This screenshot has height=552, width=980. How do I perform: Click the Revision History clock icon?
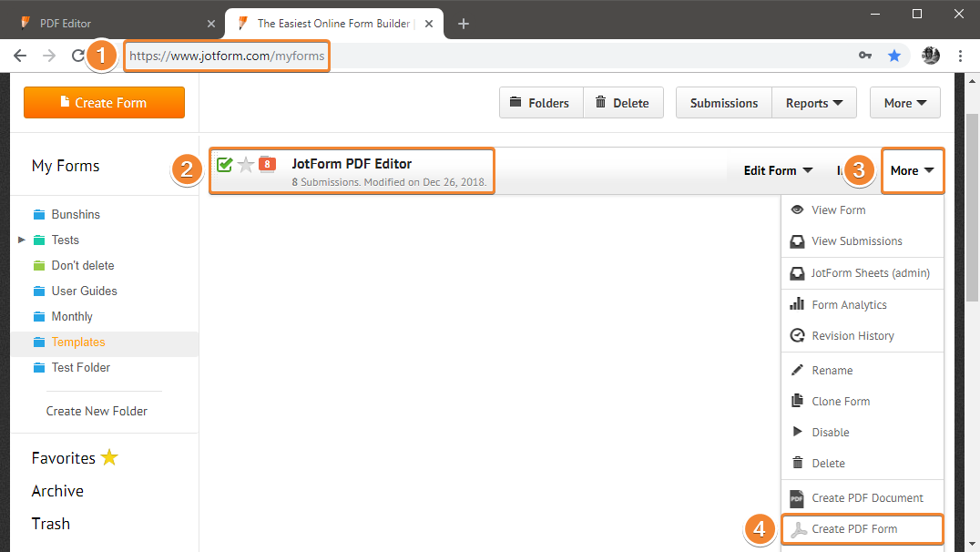(797, 336)
